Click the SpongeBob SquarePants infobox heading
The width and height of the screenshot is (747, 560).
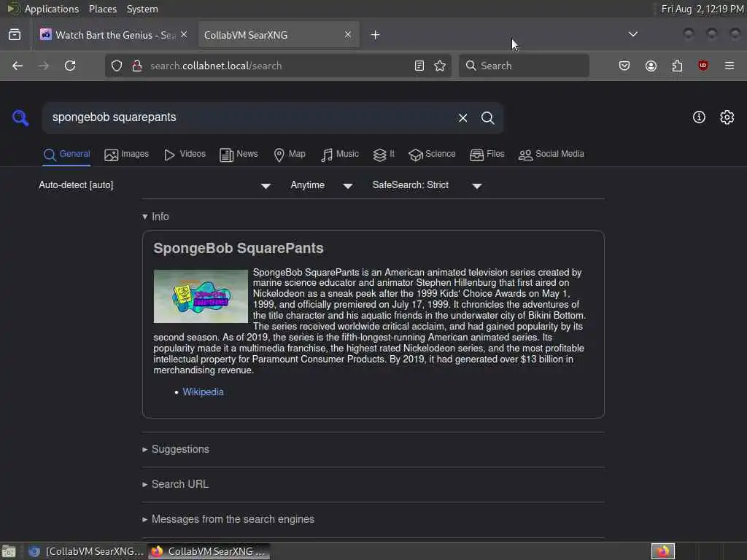pos(239,248)
